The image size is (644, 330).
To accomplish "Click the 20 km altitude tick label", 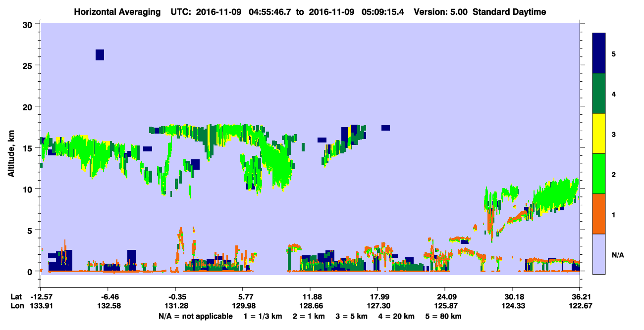I will [29, 107].
